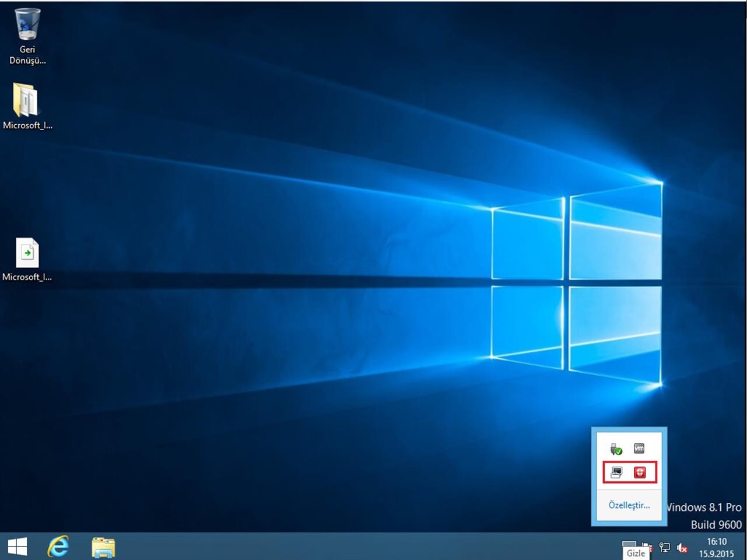Image resolution: width=747 pixels, height=560 pixels.
Task: Open the network status tray icon
Action: (664, 547)
